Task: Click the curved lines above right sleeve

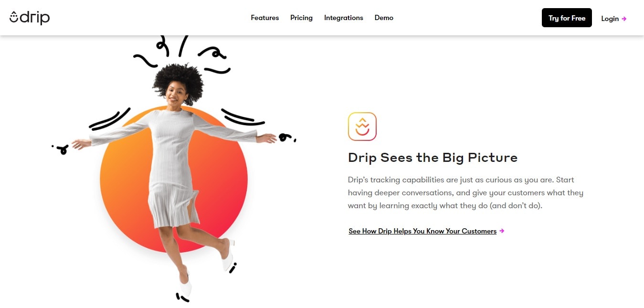Action: (x=110, y=119)
